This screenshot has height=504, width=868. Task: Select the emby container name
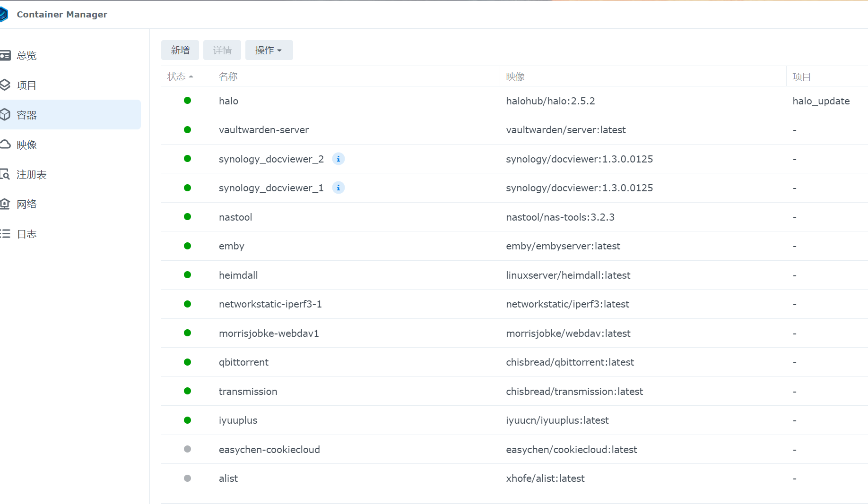232,246
